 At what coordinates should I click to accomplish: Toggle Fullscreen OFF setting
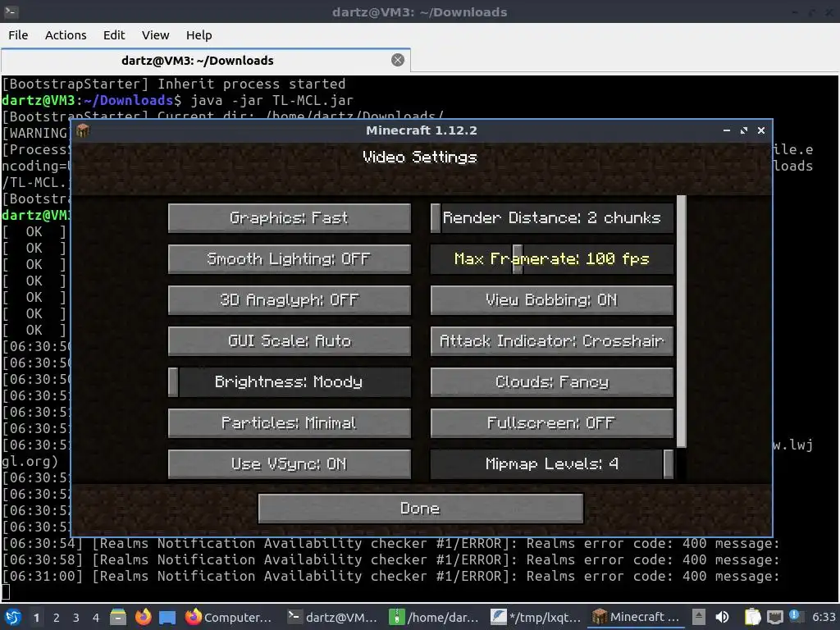point(552,423)
